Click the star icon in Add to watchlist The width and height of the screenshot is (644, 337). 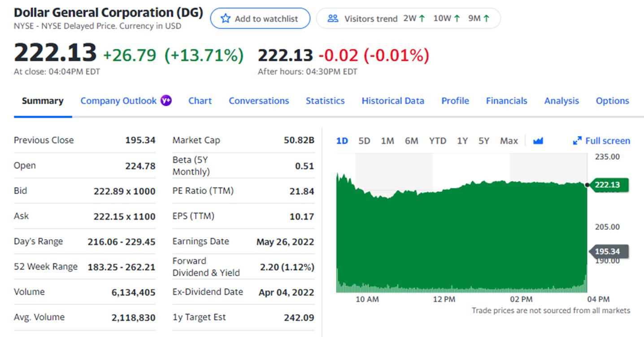click(226, 18)
